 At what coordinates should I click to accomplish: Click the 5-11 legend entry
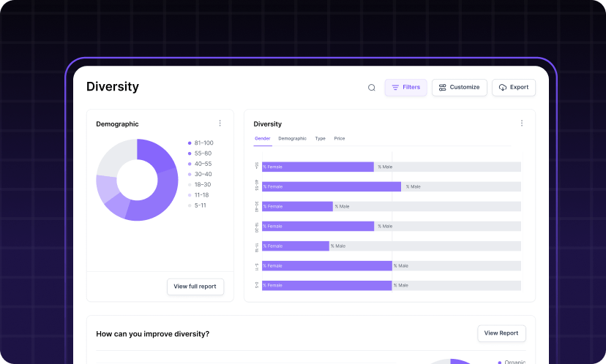(200, 205)
